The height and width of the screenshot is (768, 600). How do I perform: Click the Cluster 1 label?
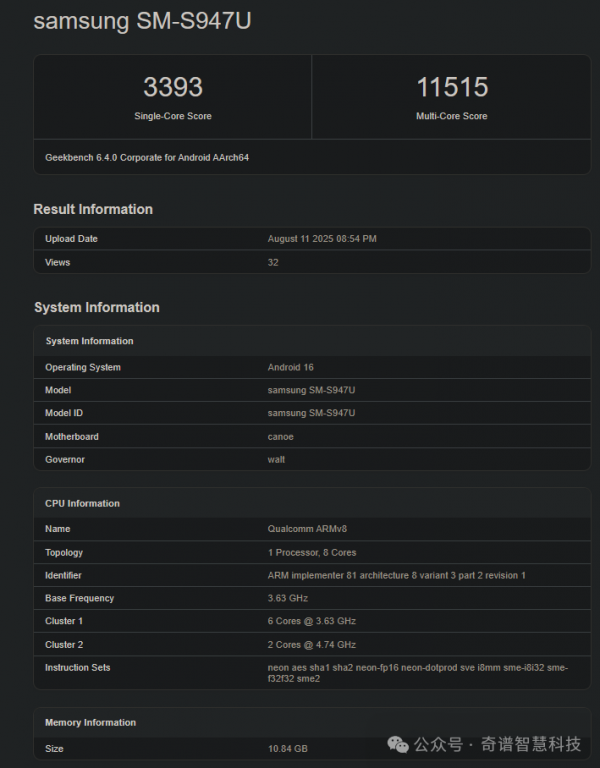pyautogui.click(x=64, y=621)
